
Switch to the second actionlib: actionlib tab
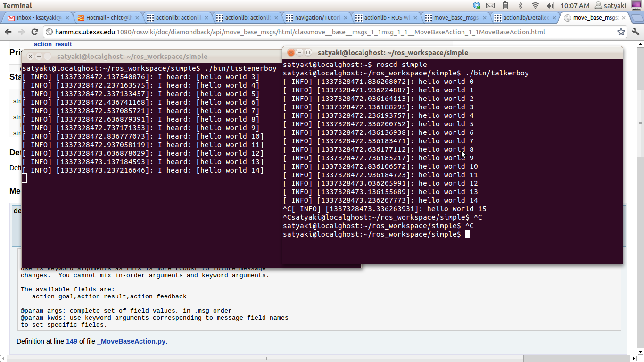(246, 18)
